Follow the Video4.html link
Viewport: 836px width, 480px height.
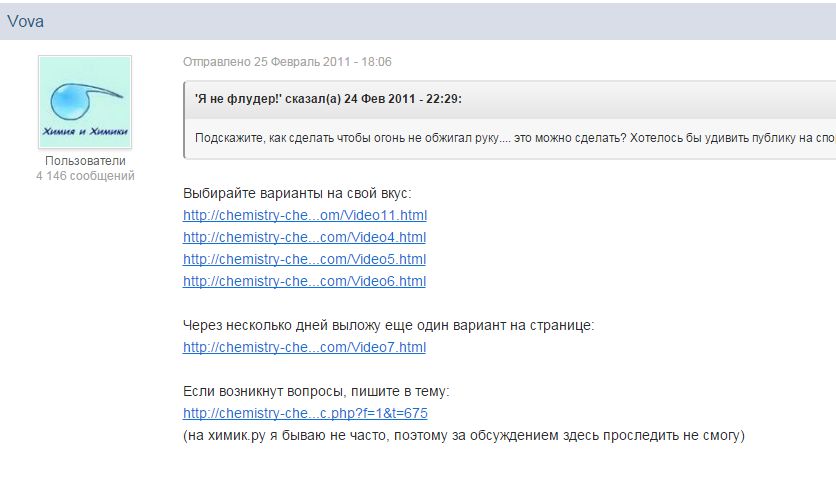click(x=304, y=237)
